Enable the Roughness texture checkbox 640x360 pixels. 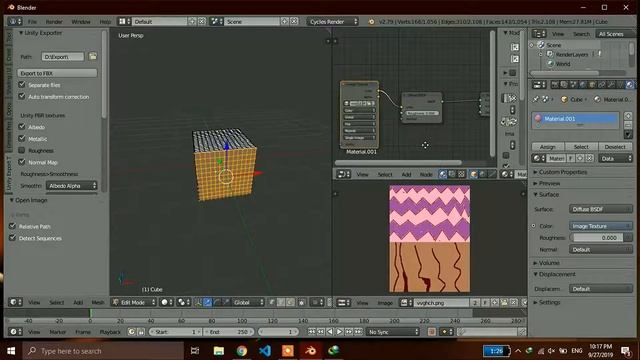(x=22, y=150)
